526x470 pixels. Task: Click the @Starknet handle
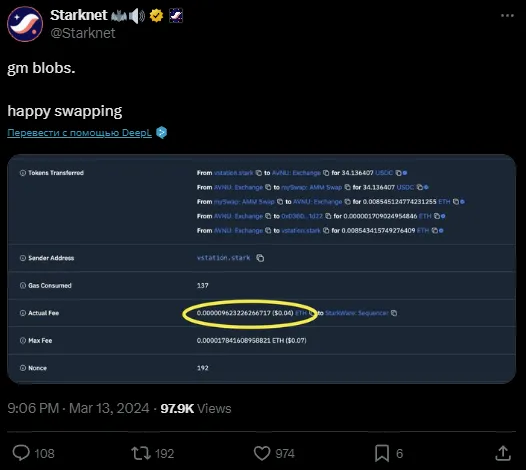pyautogui.click(x=83, y=33)
